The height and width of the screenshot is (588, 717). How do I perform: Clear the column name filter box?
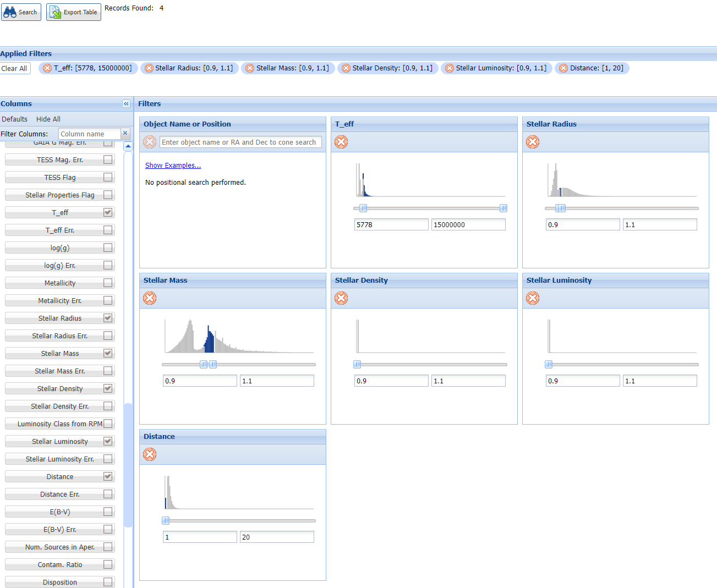click(x=125, y=133)
